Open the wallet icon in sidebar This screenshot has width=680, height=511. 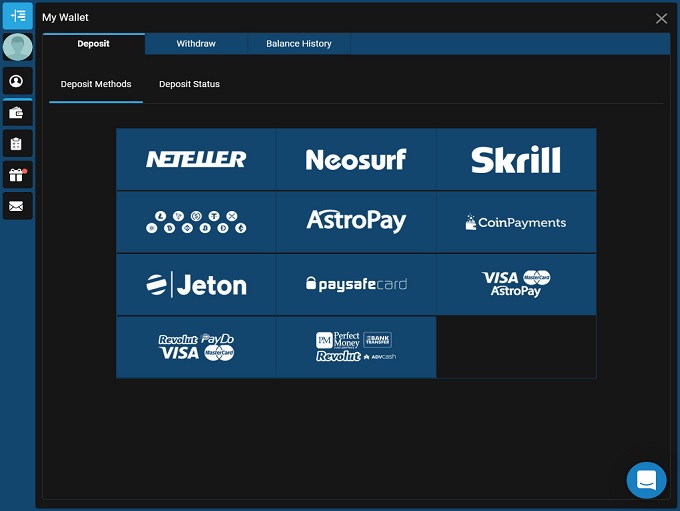[x=17, y=113]
